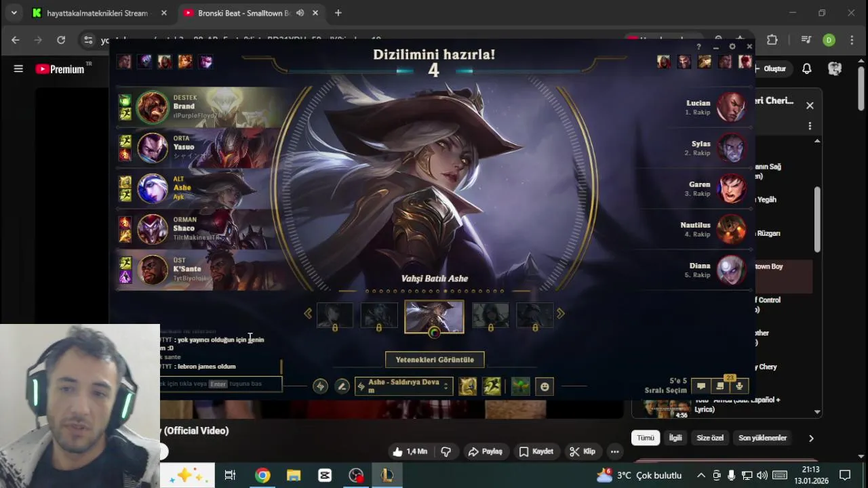
Task: Select the Ghost summoner spell slot
Action: coord(492,386)
